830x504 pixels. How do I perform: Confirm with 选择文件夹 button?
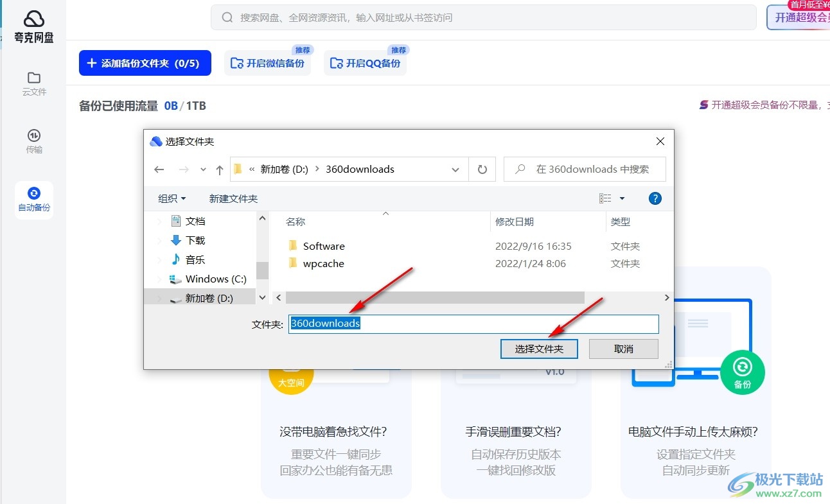pos(539,349)
